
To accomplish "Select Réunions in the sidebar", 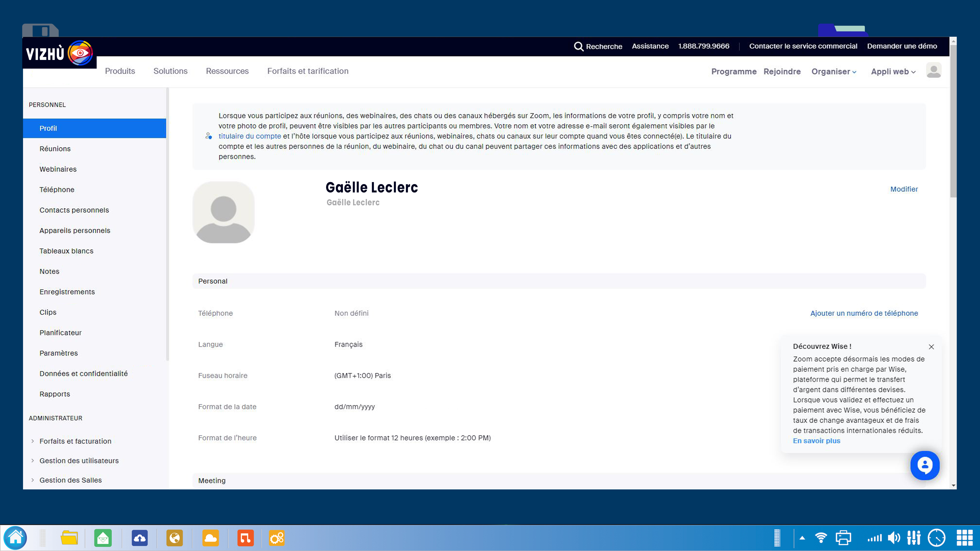I will coord(55,149).
